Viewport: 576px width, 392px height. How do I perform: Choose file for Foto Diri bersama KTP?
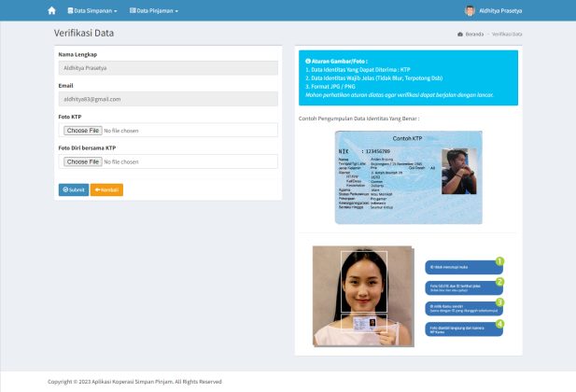click(83, 161)
